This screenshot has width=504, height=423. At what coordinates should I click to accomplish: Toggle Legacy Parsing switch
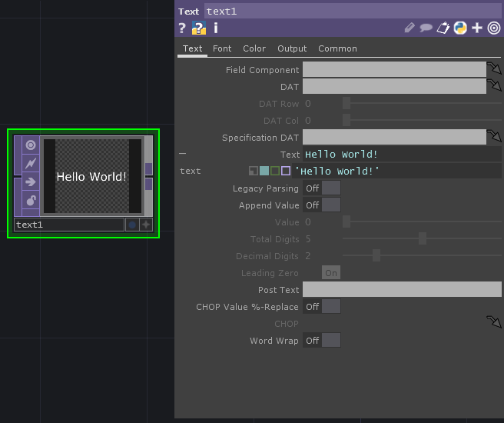tap(321, 188)
